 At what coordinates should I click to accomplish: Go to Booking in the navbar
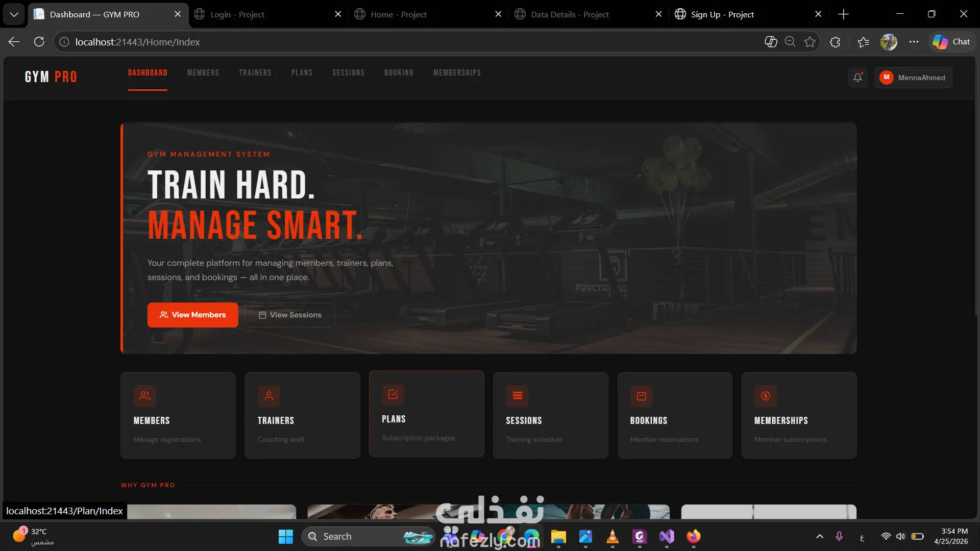click(x=399, y=73)
